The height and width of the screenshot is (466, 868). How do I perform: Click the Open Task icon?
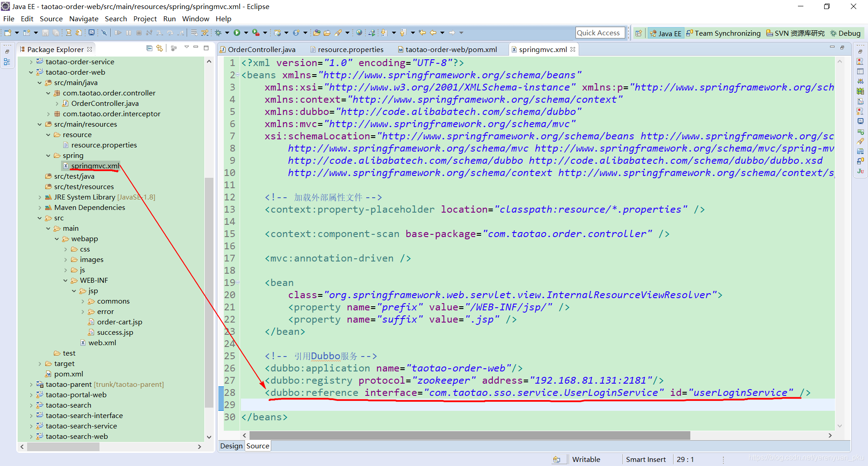327,33
